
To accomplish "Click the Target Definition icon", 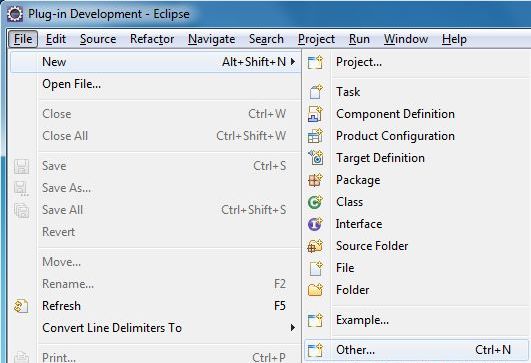I will pos(316,158).
